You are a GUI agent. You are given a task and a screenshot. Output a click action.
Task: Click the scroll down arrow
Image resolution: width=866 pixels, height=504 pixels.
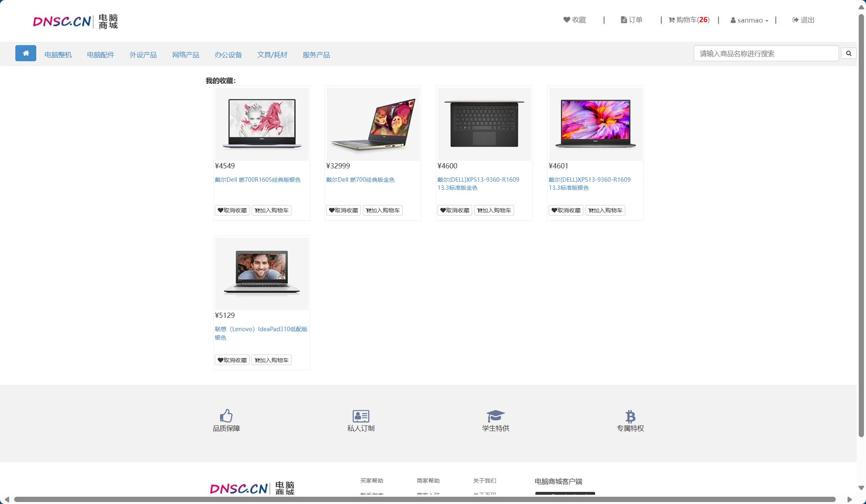pyautogui.click(x=862, y=488)
